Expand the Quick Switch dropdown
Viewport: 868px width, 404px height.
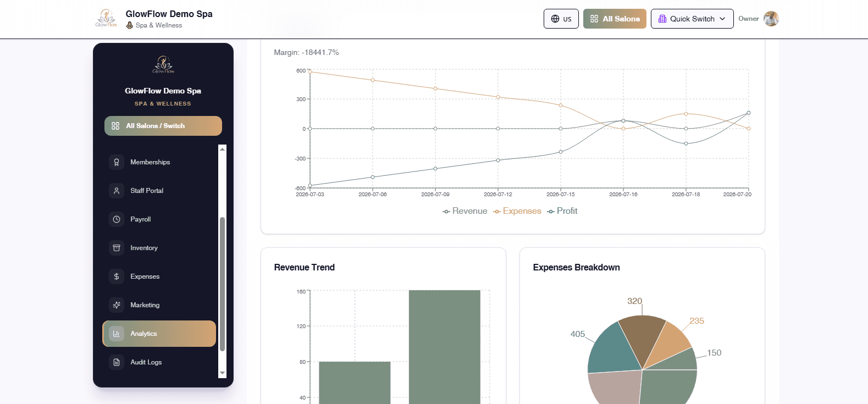(x=692, y=19)
